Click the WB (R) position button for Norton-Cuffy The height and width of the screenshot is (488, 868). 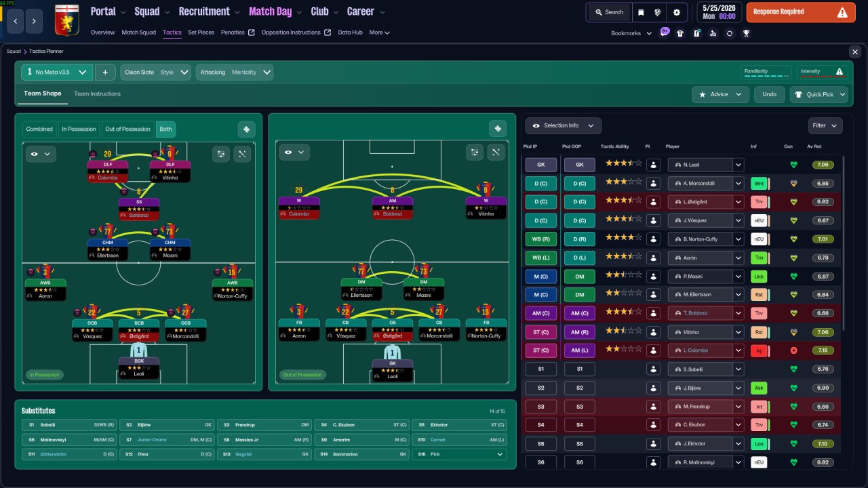[x=540, y=239]
